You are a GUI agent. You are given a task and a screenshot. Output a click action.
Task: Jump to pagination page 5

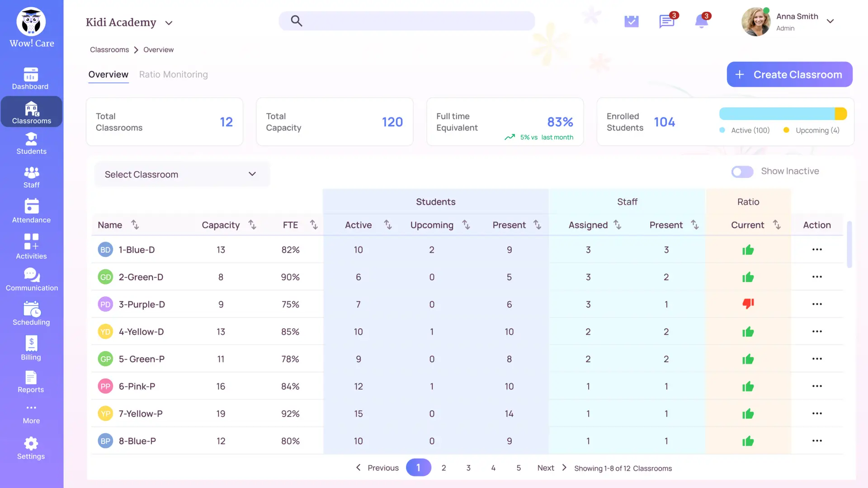point(519,468)
